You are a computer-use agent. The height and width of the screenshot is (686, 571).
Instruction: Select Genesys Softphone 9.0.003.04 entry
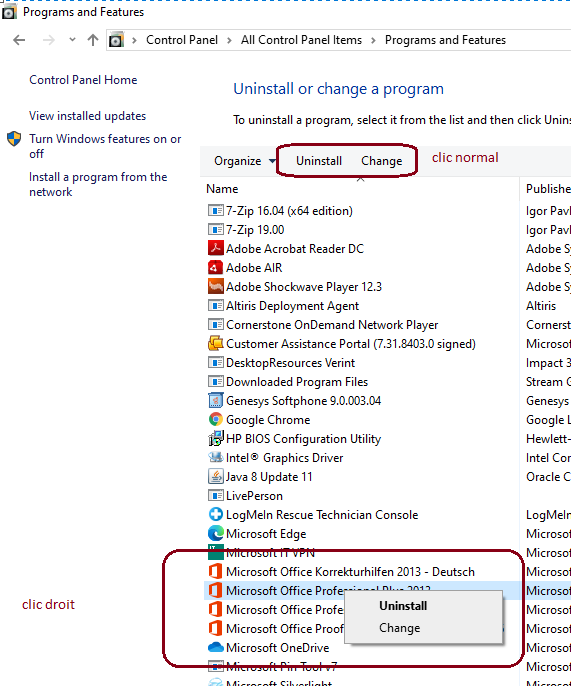click(303, 400)
